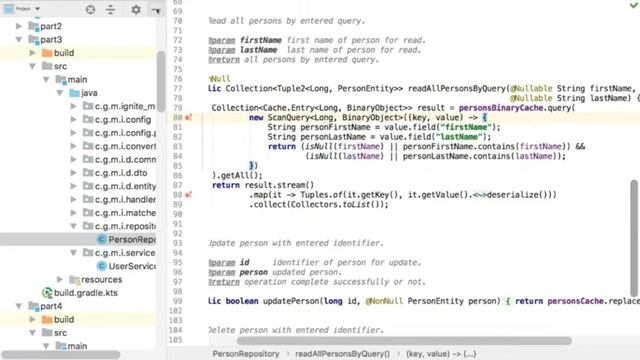Image resolution: width=640 pixels, height=360 pixels.
Task: Collapse all nodes in the project tree
Action: click(111, 9)
